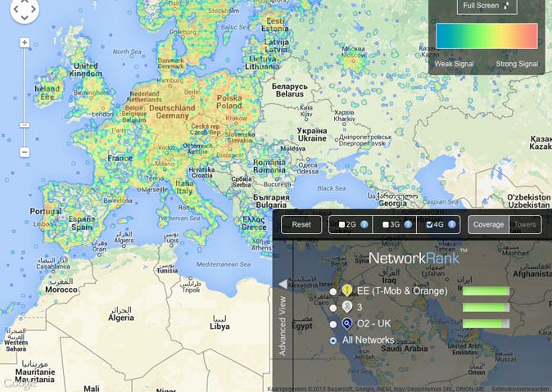Viewport: 552px width, 392px height.
Task: Enable the 3G checkbox
Action: [x=386, y=224]
